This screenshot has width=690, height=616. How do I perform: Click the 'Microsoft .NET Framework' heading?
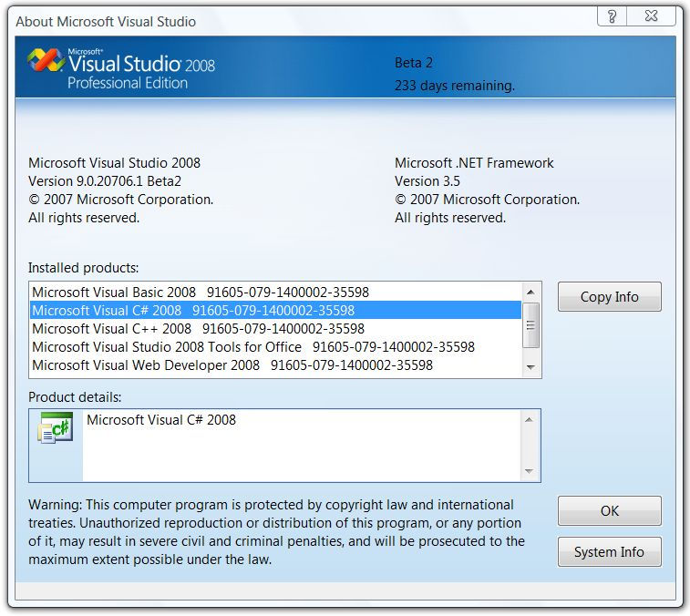point(474,163)
